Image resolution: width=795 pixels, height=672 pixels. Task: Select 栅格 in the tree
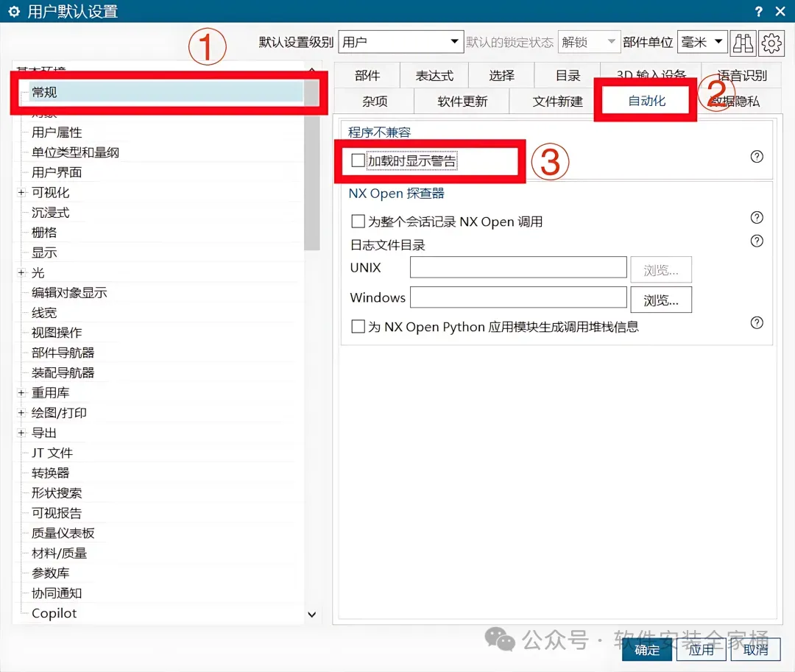point(44,233)
